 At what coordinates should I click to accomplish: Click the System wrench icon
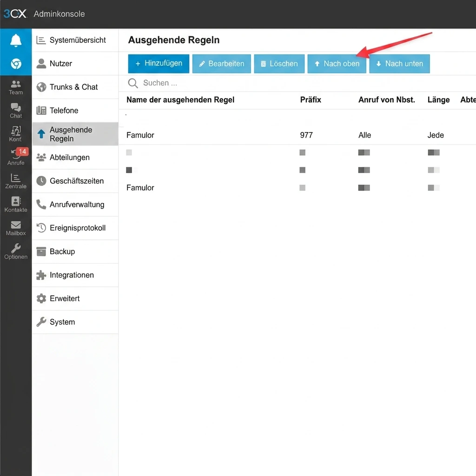pos(41,322)
